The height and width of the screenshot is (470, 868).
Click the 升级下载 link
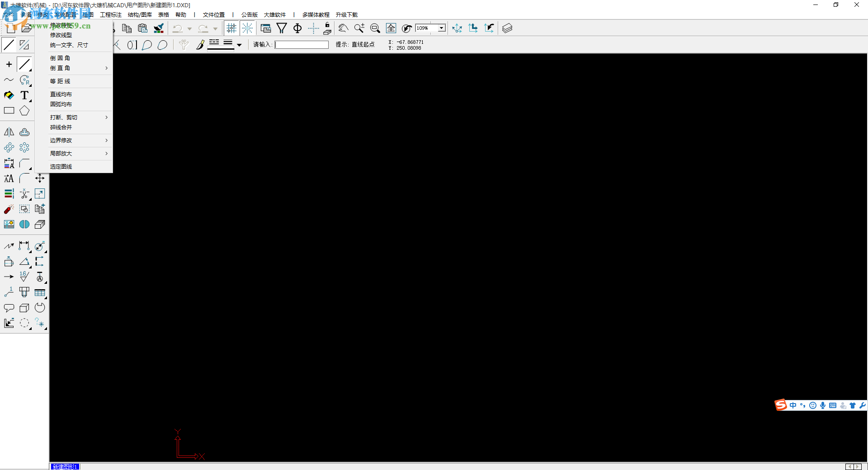347,15
